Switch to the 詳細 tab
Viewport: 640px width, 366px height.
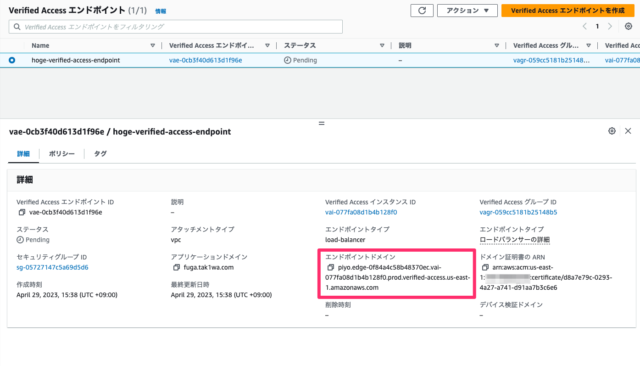[23, 154]
